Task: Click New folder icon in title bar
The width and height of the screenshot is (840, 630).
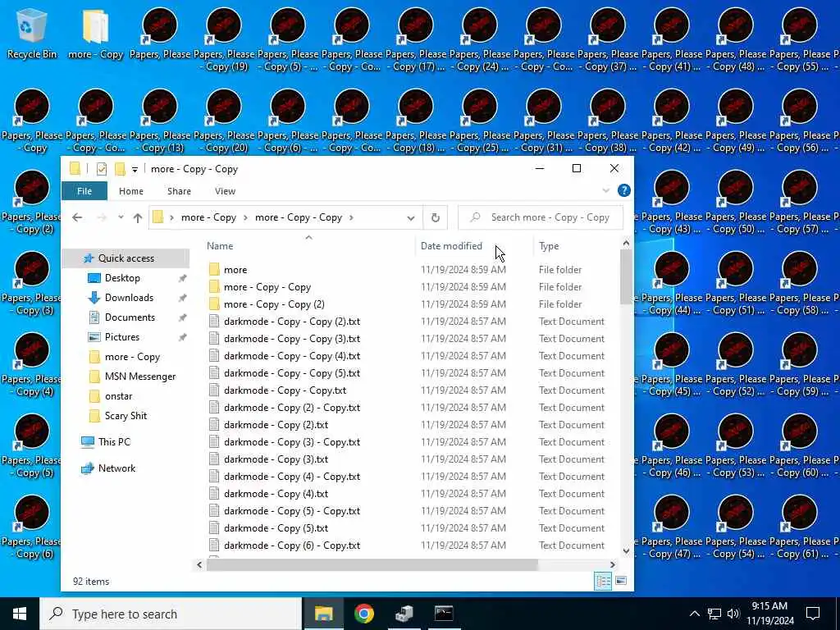Action: pyautogui.click(x=120, y=169)
